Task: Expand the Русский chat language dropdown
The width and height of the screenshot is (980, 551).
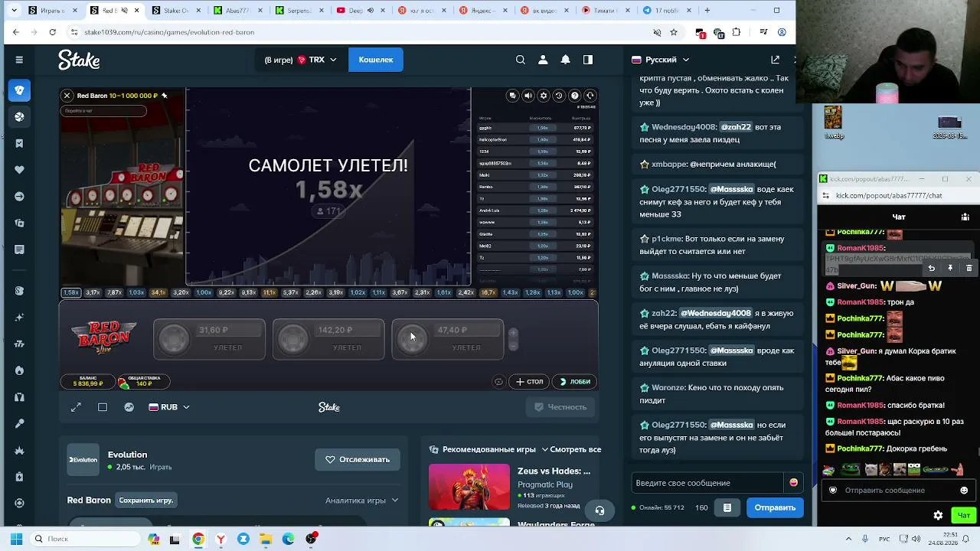Action: click(x=661, y=60)
